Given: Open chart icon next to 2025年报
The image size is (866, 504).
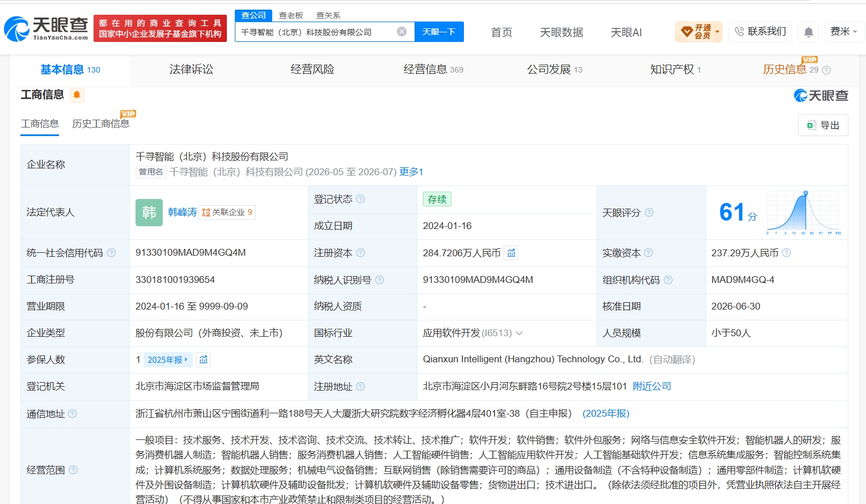Looking at the screenshot, I should (x=204, y=359).
